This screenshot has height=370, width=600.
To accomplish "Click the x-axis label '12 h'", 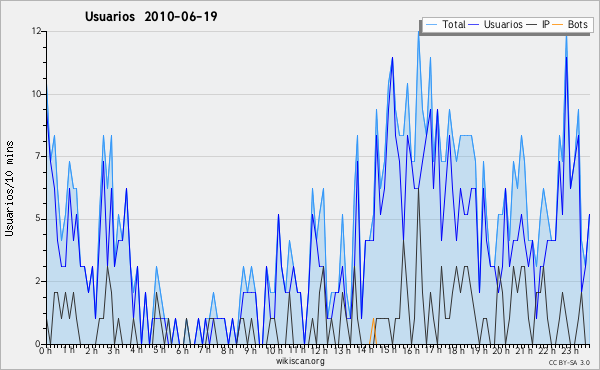I will (320, 350).
